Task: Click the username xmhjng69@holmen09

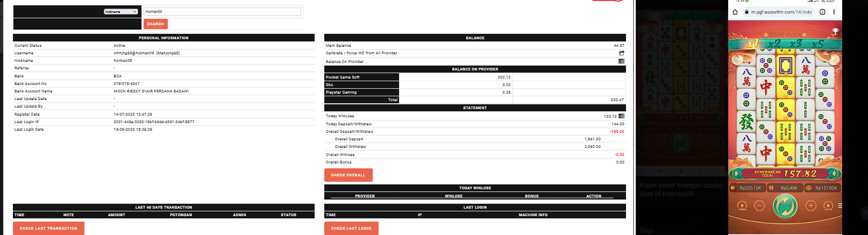Action: 134,53
